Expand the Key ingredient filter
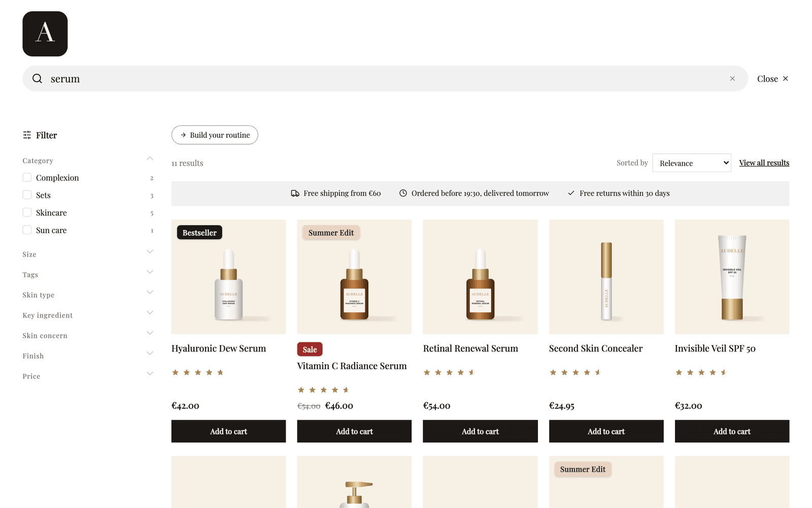Image resolution: width=812 pixels, height=508 pixels. (150, 312)
